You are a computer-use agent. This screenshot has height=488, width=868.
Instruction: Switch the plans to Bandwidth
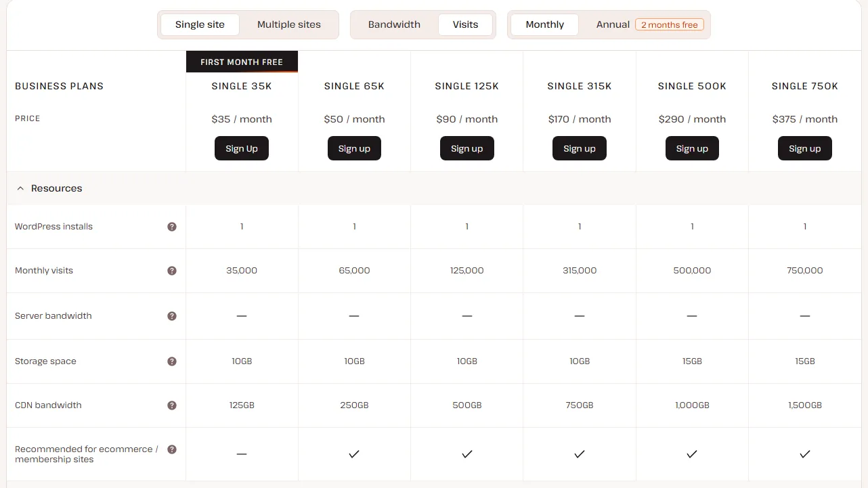coord(394,24)
